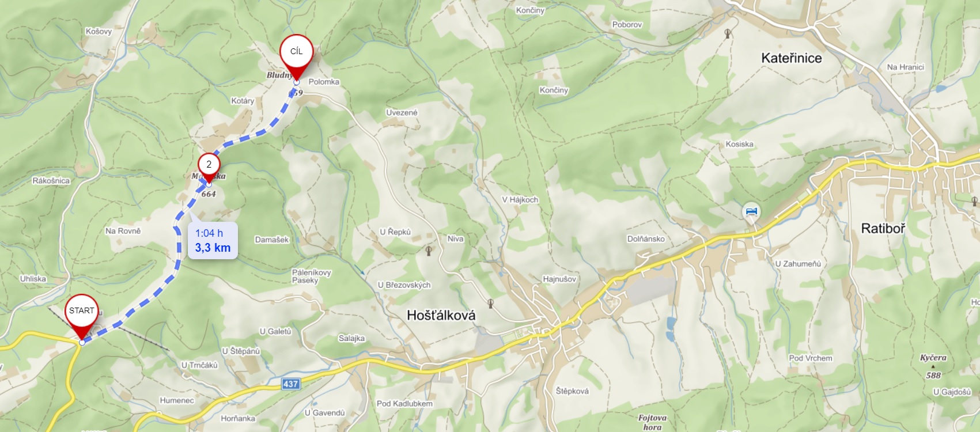The image size is (980, 432).
Task: Click the monument icon near U Řepků
Action: pyautogui.click(x=429, y=251)
